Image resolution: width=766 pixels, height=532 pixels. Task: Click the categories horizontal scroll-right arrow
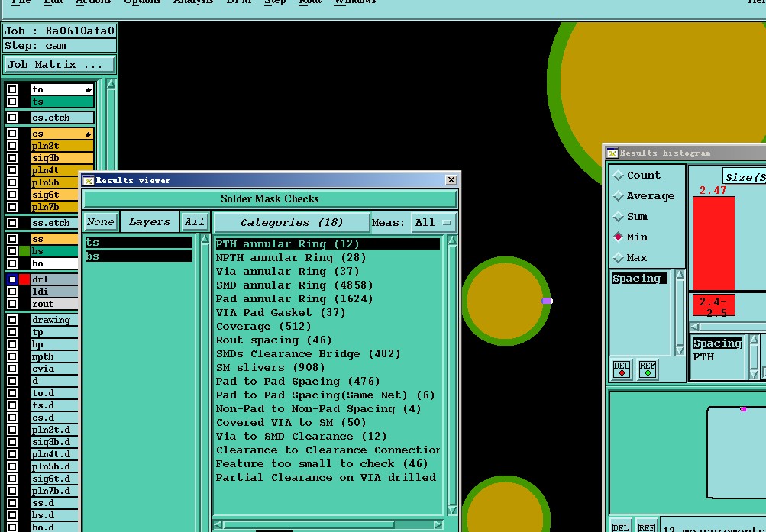(438, 524)
